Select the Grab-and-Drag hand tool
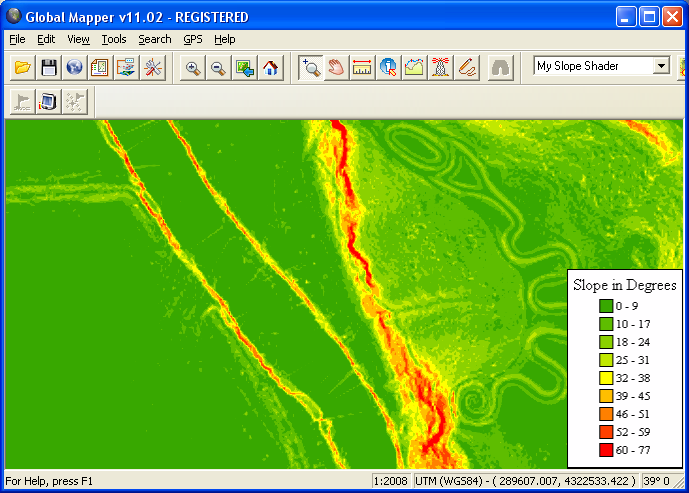Viewport: 689px width, 493px height. click(x=336, y=68)
